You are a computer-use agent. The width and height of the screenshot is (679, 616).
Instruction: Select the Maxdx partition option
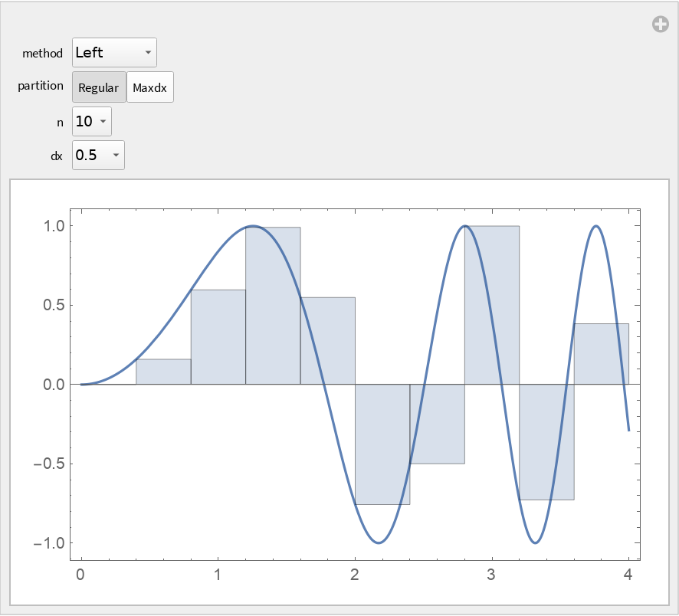pyautogui.click(x=149, y=87)
